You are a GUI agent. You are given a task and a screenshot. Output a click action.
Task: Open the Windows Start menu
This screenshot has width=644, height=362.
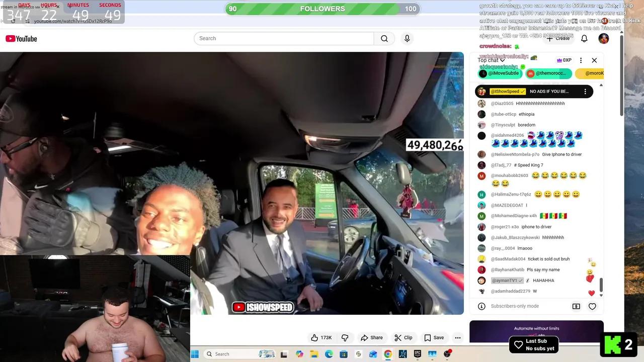195,354
